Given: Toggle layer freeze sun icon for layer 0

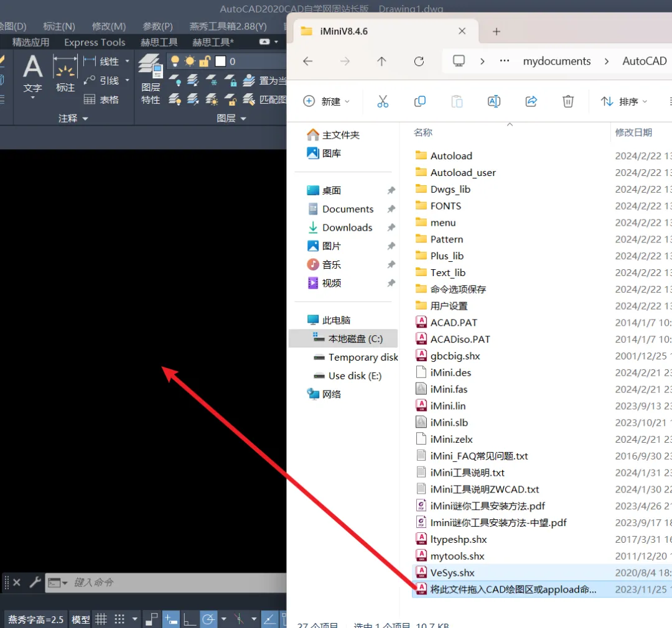Looking at the screenshot, I should tap(189, 62).
